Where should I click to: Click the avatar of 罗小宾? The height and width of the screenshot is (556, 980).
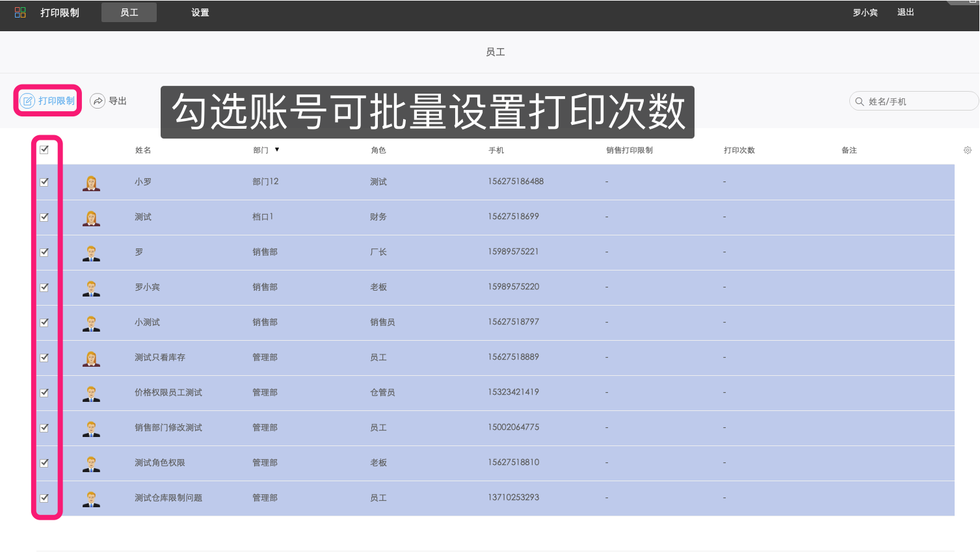click(x=92, y=288)
